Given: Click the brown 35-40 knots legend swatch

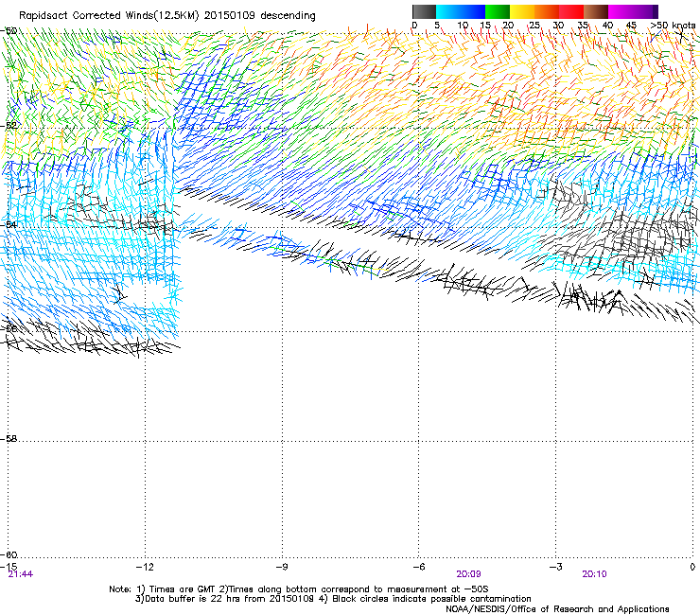Looking at the screenshot, I should tap(596, 11).
